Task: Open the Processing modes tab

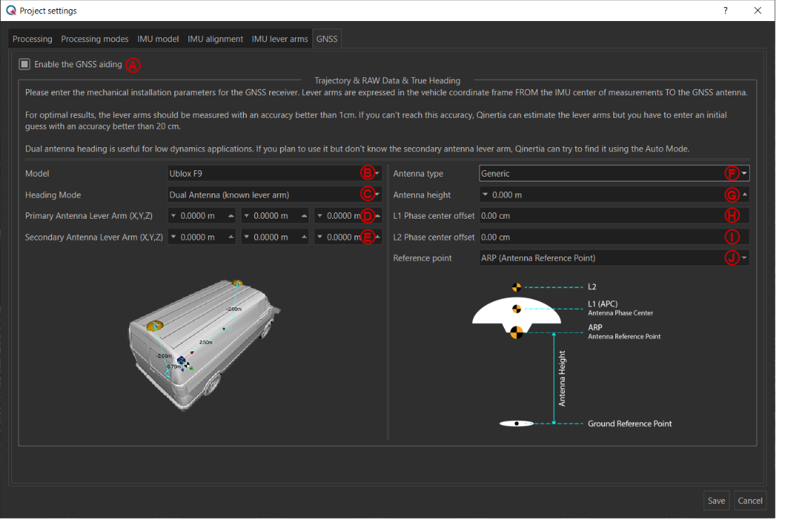Action: click(x=95, y=39)
